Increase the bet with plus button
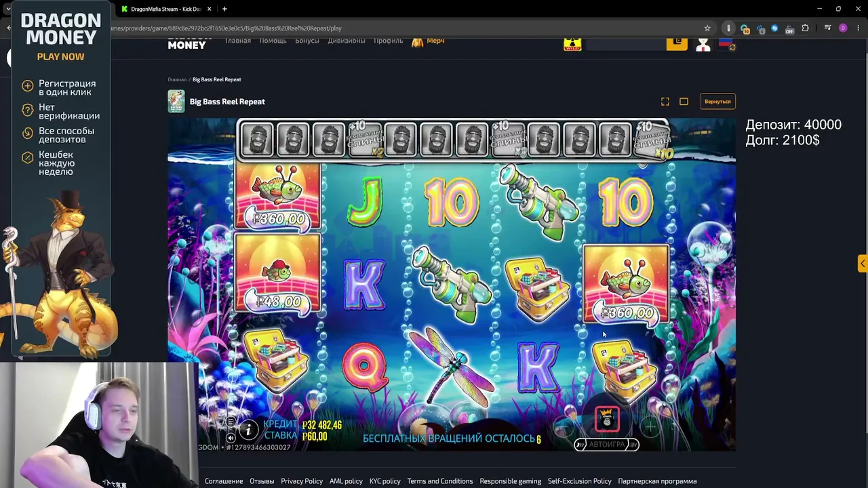 [x=650, y=427]
